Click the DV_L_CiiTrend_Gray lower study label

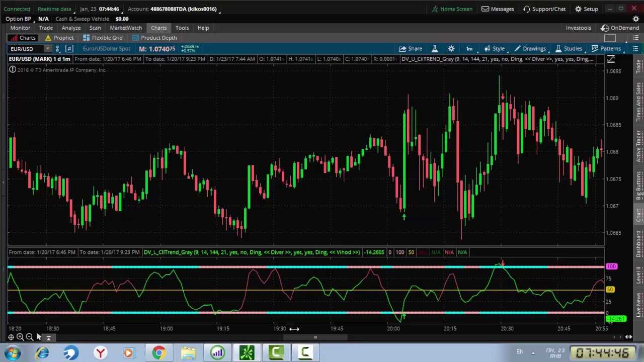coord(252,252)
